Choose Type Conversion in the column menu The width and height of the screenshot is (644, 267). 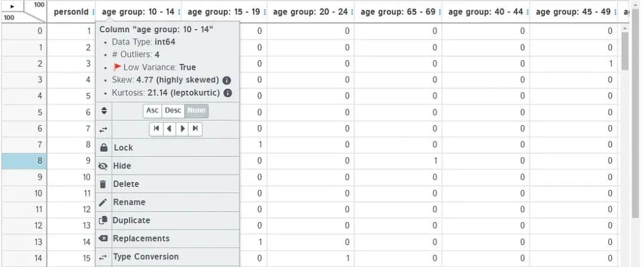coord(168,257)
